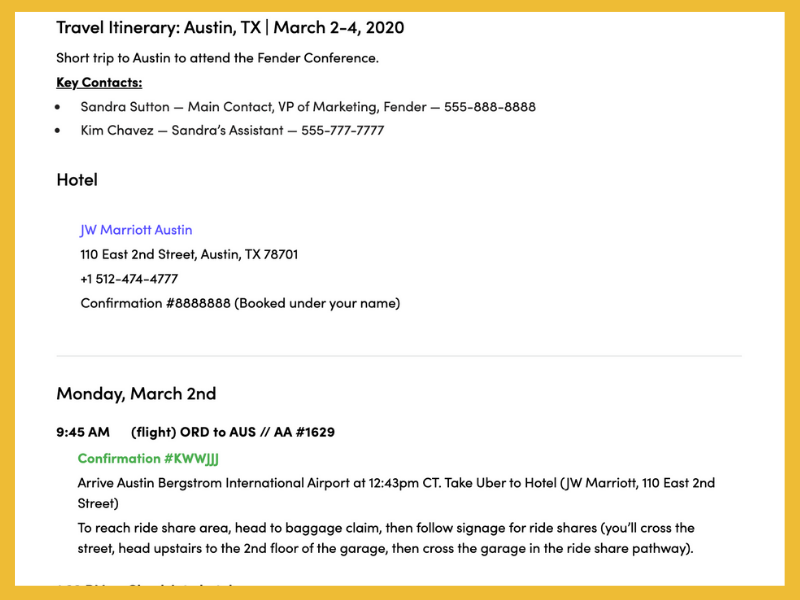Select the Key Contacts underlined heading

[99, 82]
